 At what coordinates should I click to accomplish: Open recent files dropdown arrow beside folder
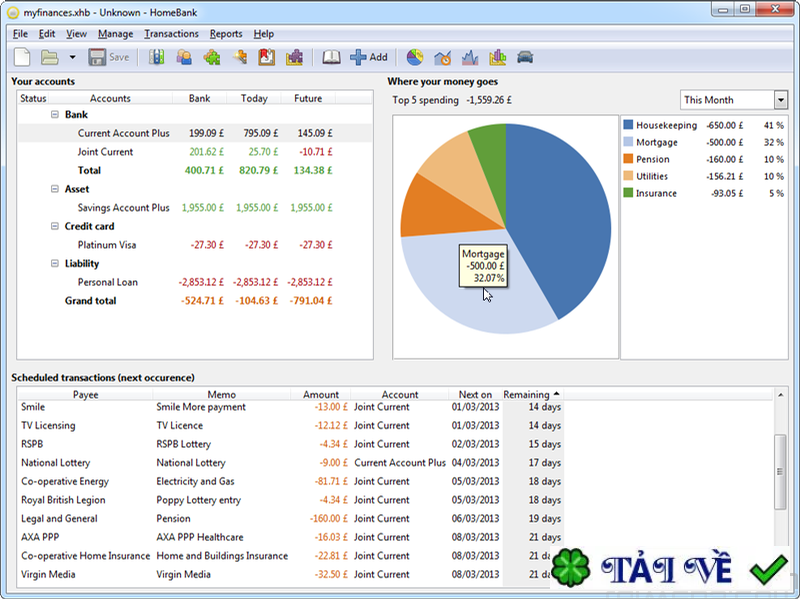pos(72,57)
